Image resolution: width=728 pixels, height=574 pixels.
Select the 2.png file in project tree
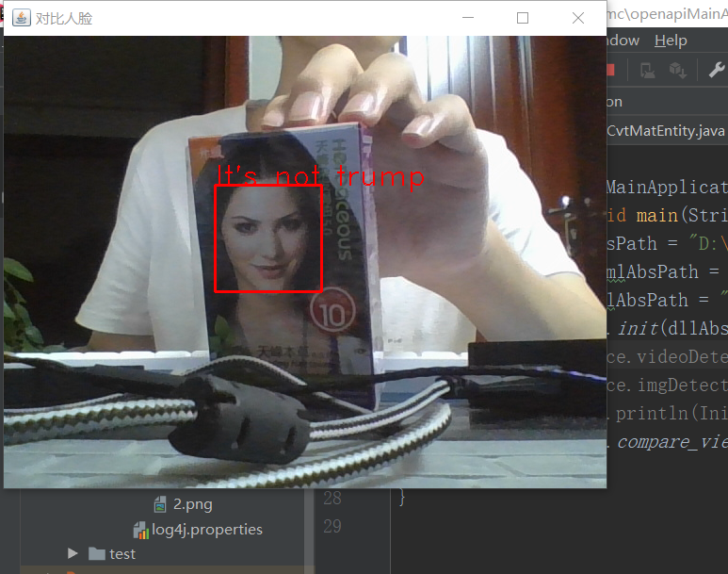tap(193, 504)
